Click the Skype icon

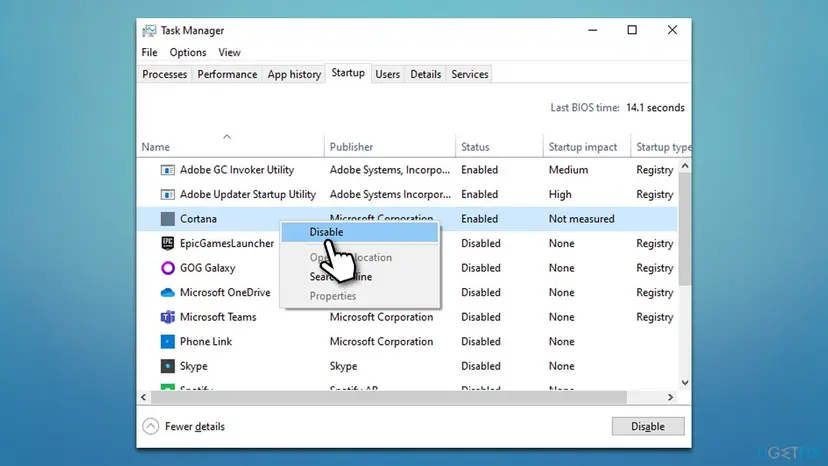(x=167, y=366)
